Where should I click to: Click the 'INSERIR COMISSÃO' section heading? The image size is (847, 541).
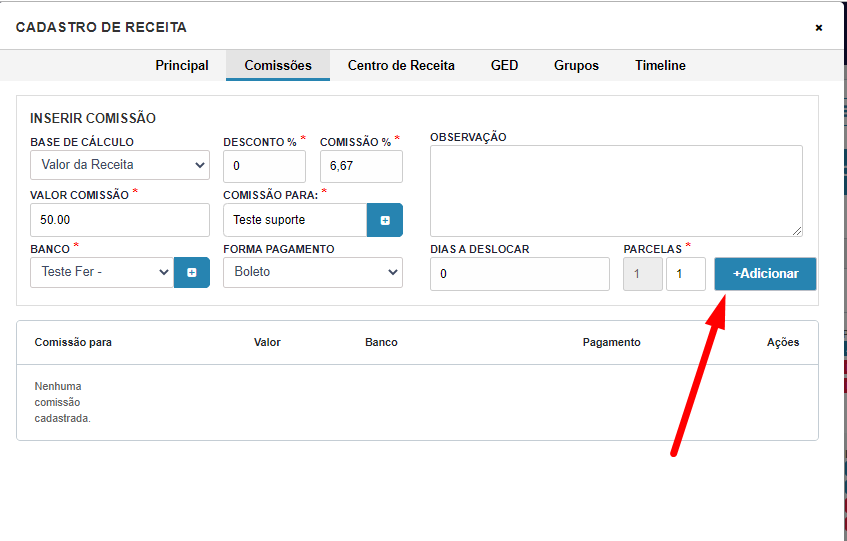tap(93, 118)
